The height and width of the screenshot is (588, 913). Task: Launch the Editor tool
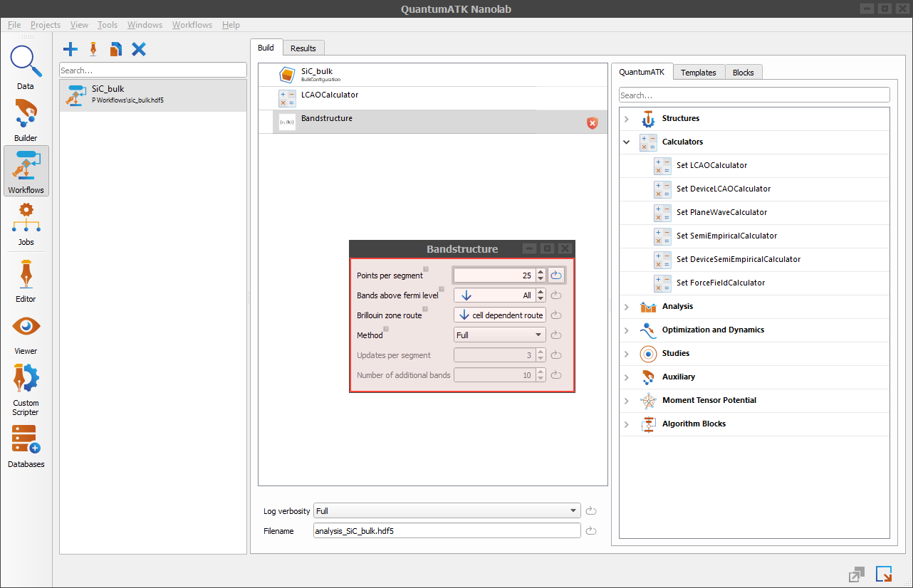point(26,280)
